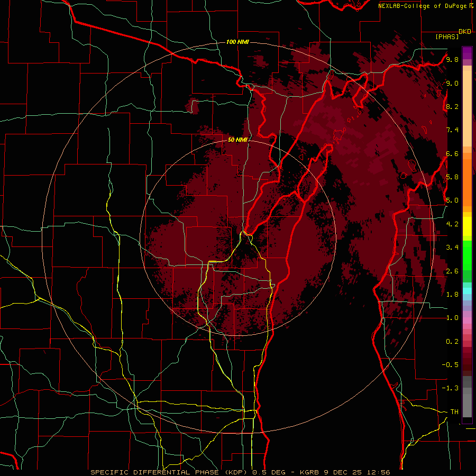Click the 0.2 scale value

(x=452, y=342)
